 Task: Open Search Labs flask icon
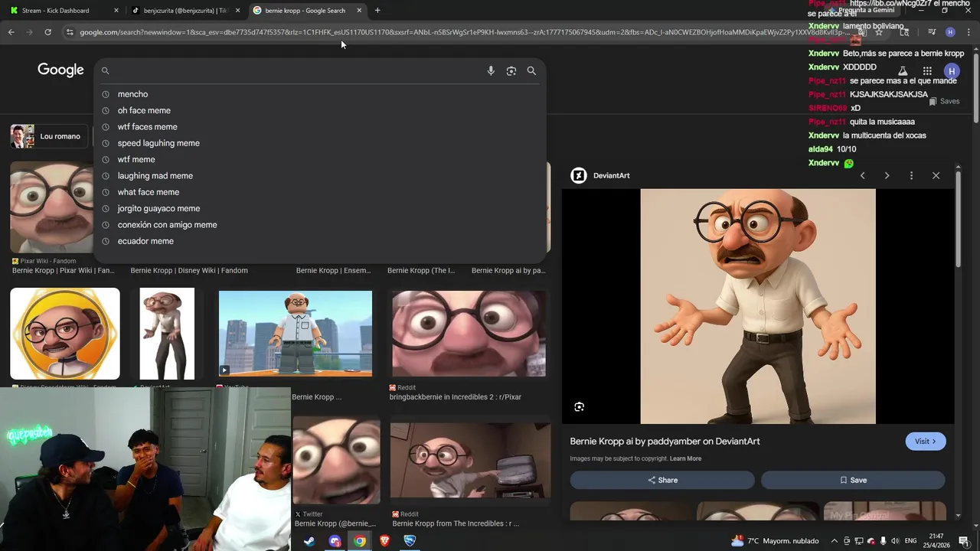click(903, 70)
